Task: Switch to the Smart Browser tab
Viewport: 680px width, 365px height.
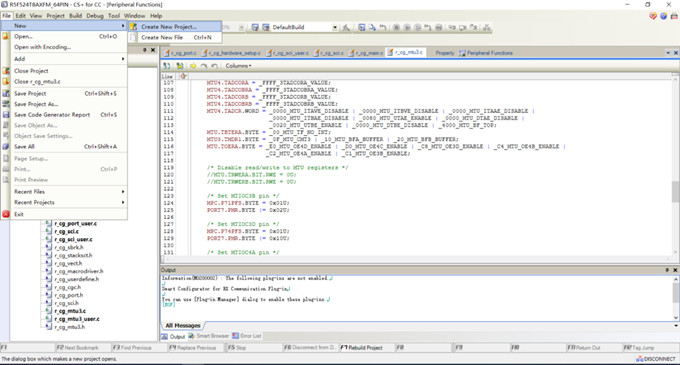Action: click(209, 336)
